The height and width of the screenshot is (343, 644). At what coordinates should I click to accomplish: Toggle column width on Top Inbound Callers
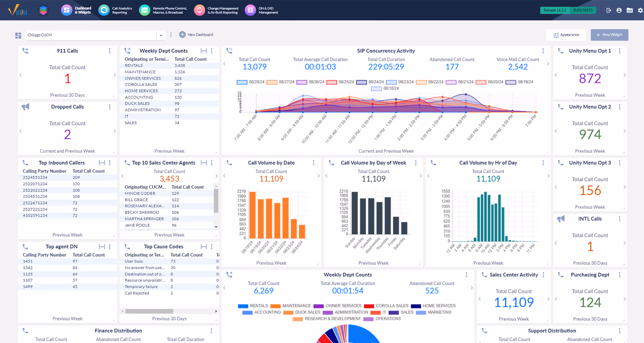click(x=102, y=163)
